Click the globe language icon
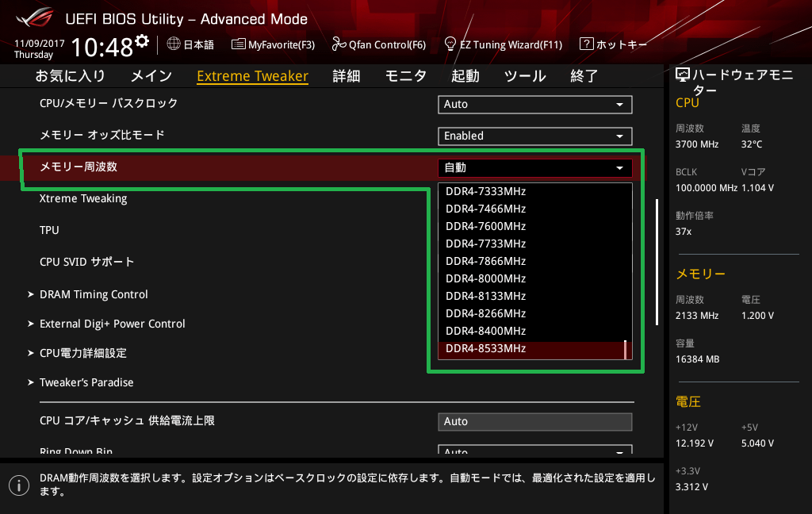Screen dimensions: 812x514 pyautogui.click(x=174, y=44)
